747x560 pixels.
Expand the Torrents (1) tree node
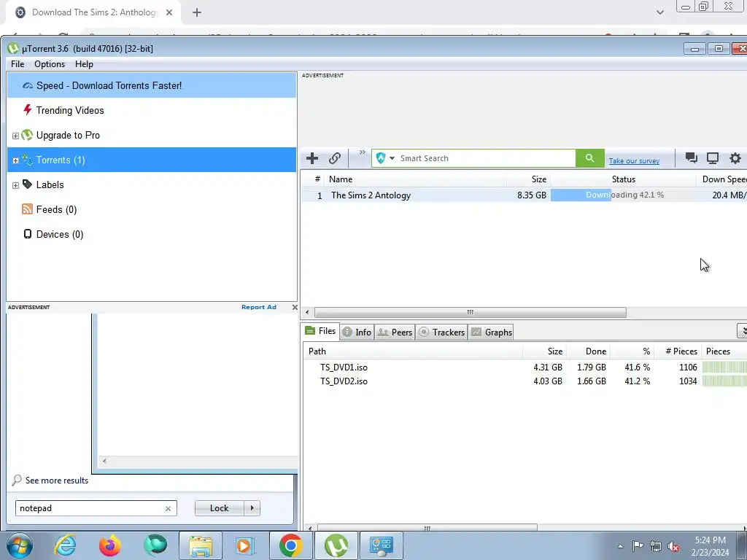[x=15, y=160]
